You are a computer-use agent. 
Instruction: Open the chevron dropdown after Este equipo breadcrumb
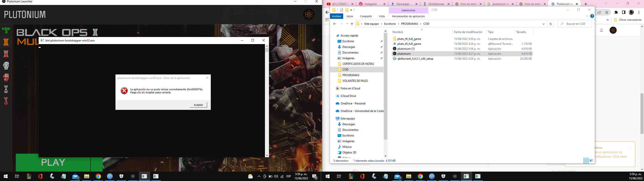381,24
